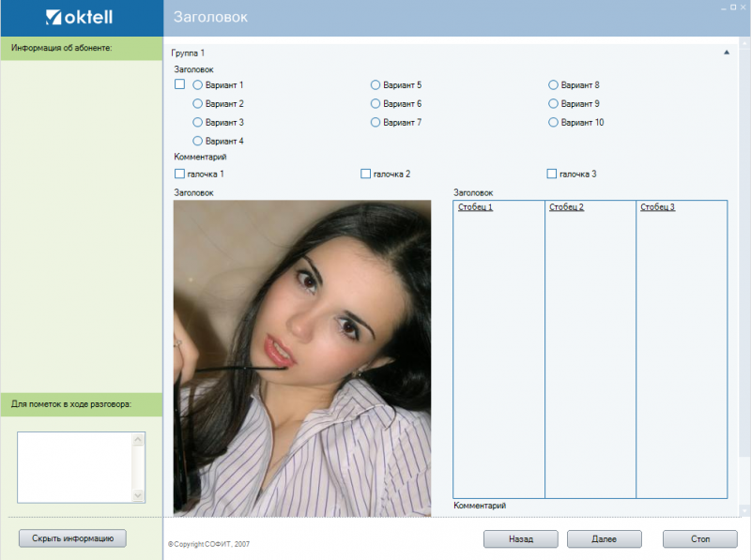
Task: Pick the Вариант 4 radio button
Action: tap(197, 141)
